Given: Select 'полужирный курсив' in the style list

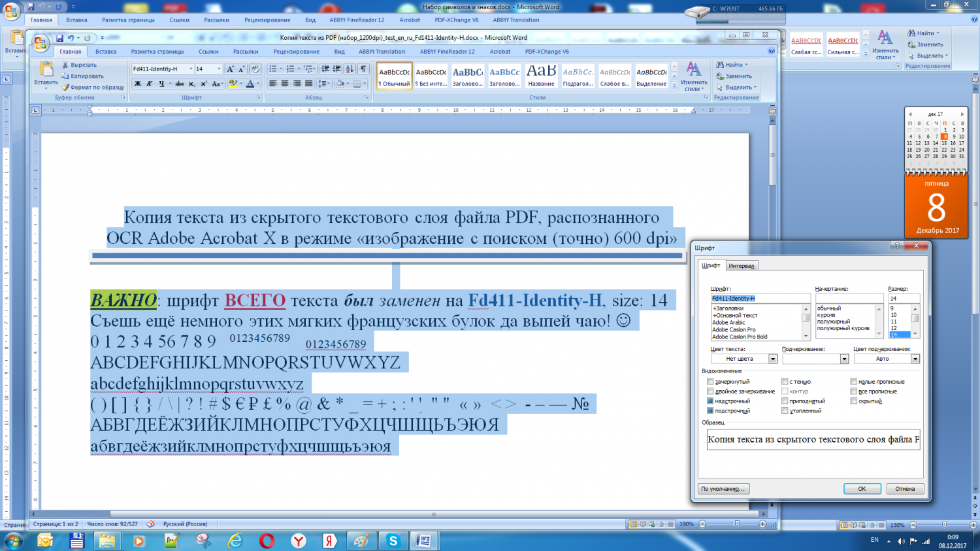Looking at the screenshot, I should click(843, 329).
